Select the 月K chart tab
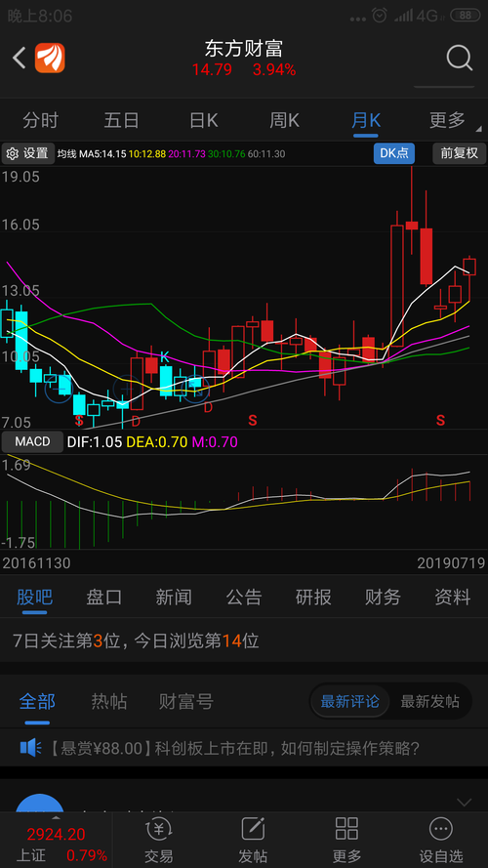Screen dimensions: 488x868 point(366,120)
